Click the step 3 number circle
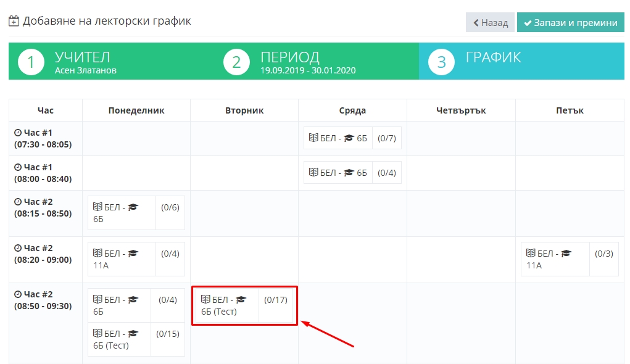Screen dimensions: 630x364 click(x=441, y=62)
